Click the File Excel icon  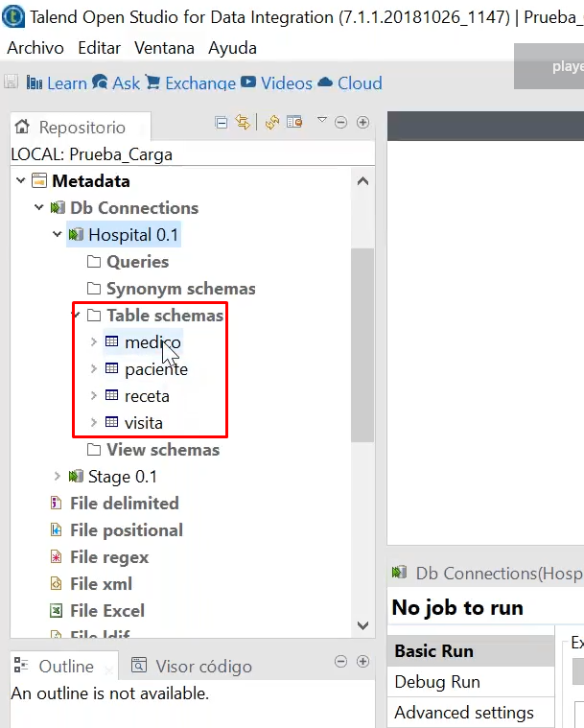[x=56, y=611]
